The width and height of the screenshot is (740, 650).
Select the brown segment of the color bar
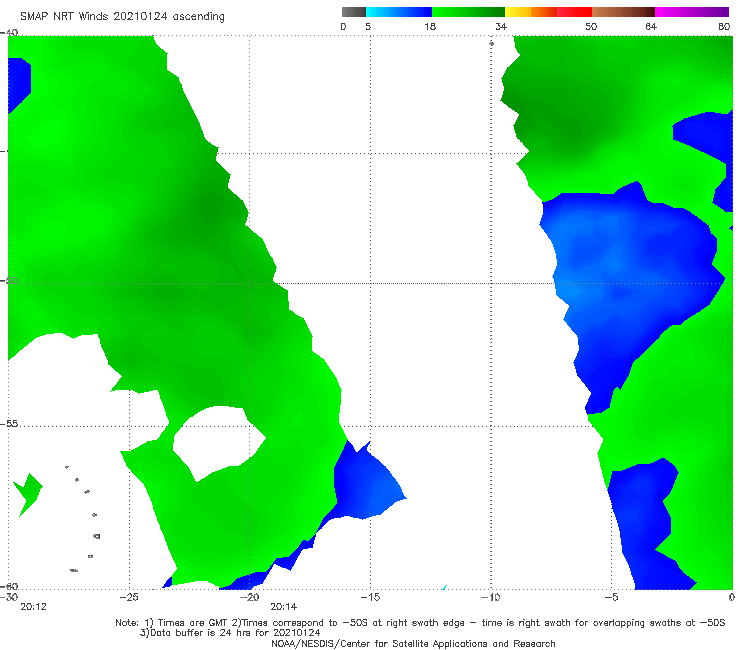point(623,12)
